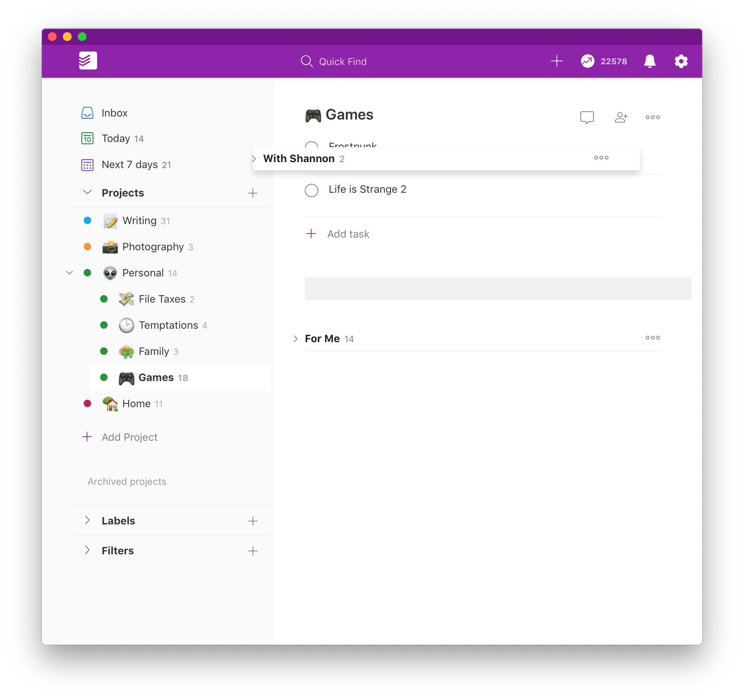This screenshot has width=744, height=700.
Task: Select Games subproject in sidebar
Action: point(180,378)
